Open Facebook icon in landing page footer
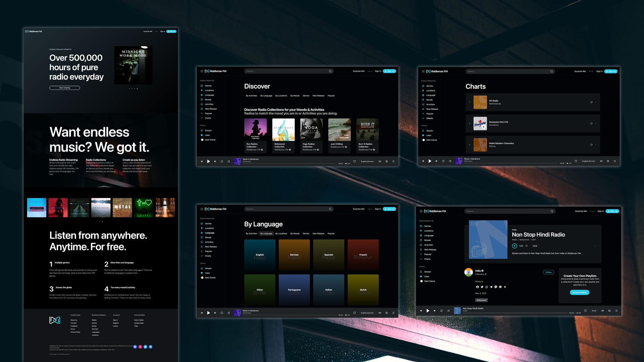The image size is (644, 362). 135,347
